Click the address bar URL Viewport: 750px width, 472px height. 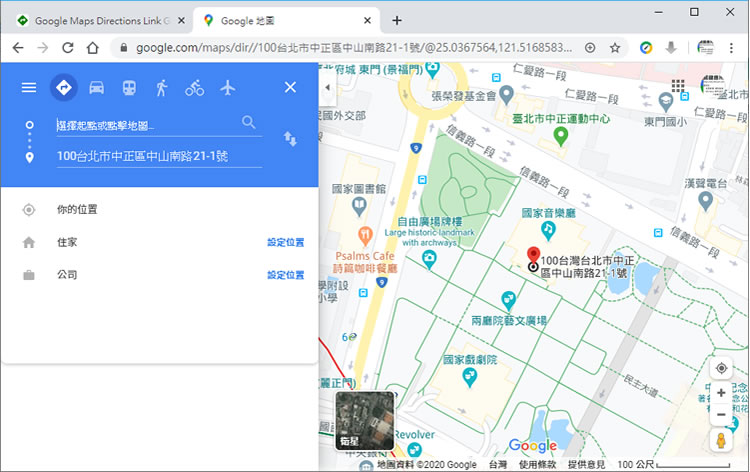(354, 48)
